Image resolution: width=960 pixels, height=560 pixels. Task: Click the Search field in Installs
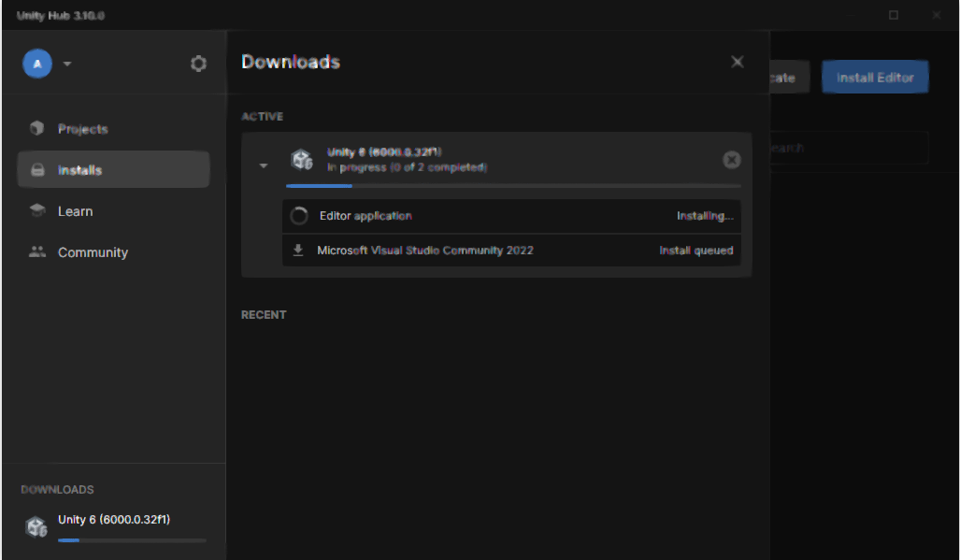click(x=849, y=148)
